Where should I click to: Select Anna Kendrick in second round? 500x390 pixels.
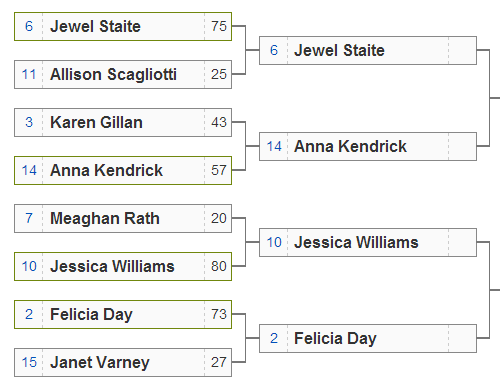(368, 147)
